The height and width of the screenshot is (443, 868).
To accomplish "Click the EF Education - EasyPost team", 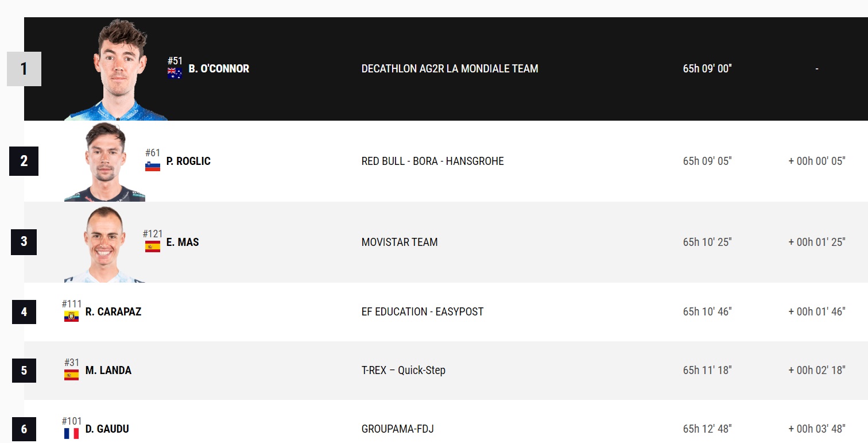I will click(x=422, y=312).
